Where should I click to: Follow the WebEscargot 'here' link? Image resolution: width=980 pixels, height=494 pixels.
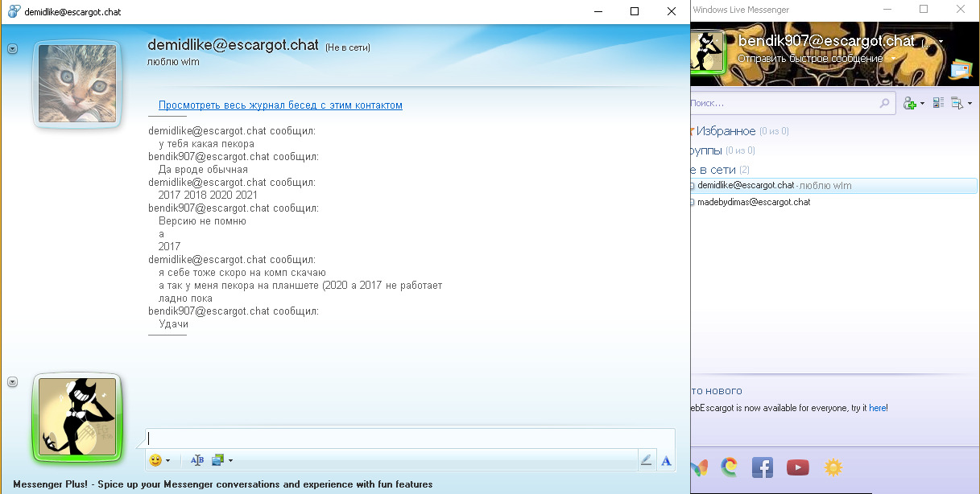tap(877, 408)
